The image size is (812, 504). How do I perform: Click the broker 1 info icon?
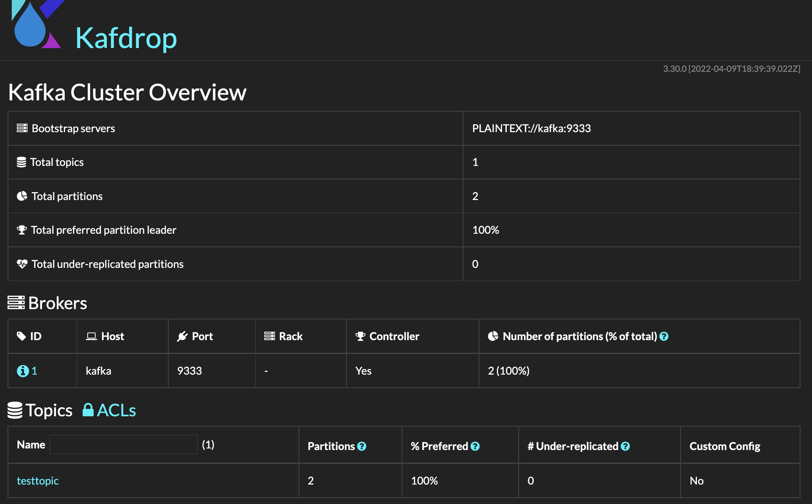click(23, 371)
